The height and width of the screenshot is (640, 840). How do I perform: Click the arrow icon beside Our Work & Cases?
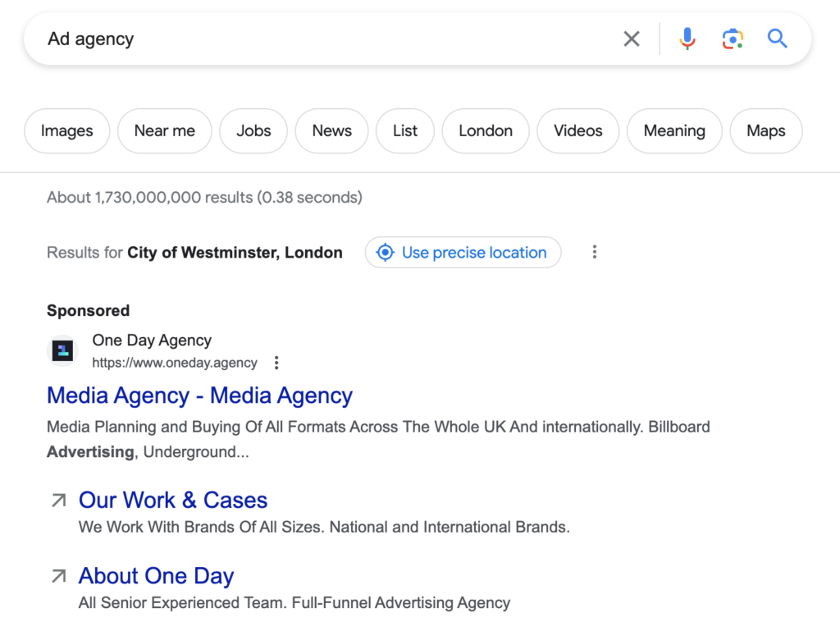coord(59,501)
